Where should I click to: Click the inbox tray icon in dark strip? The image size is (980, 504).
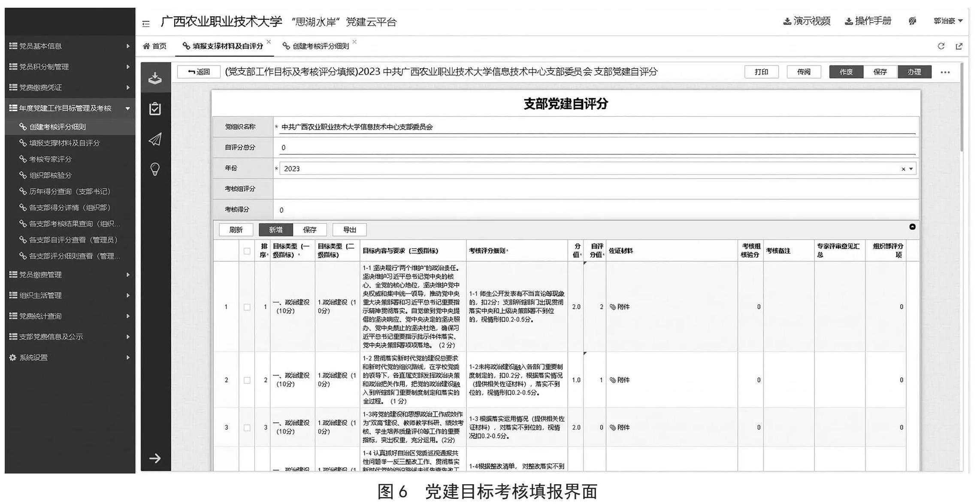pyautogui.click(x=155, y=78)
